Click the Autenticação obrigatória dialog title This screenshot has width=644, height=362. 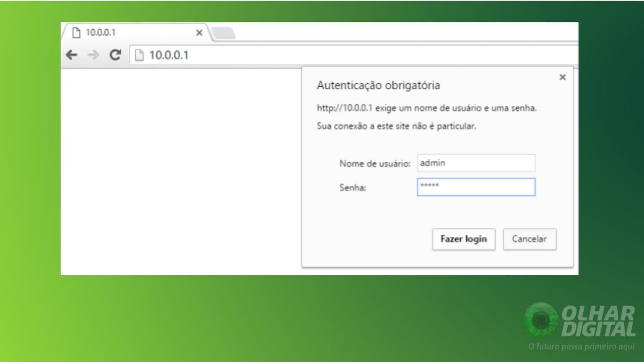coord(378,85)
